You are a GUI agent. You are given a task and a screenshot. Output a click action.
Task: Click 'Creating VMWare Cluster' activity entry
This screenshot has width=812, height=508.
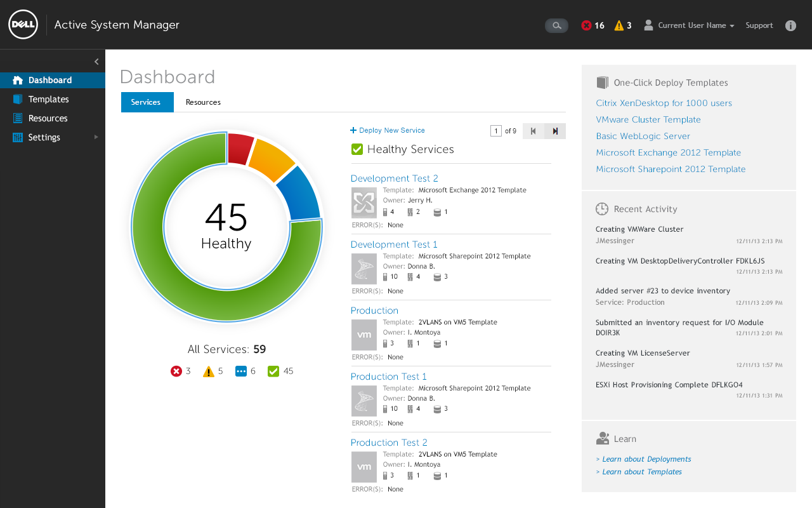point(639,229)
